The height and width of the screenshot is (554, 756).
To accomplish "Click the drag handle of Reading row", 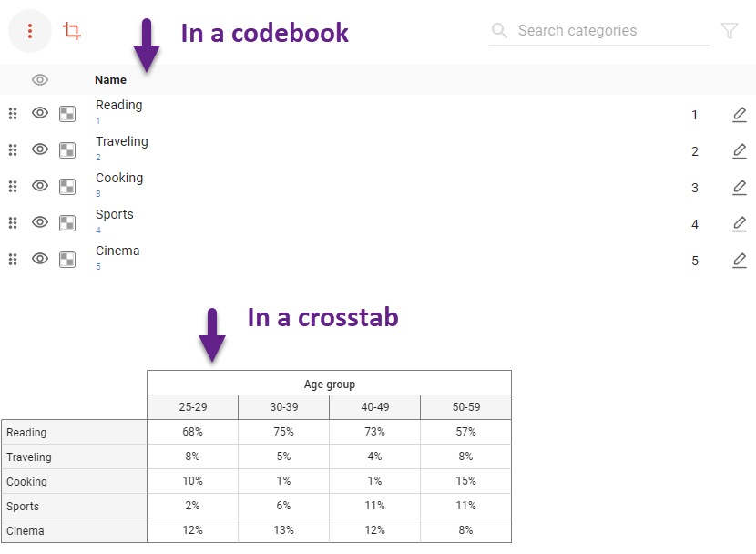I will click(x=13, y=113).
